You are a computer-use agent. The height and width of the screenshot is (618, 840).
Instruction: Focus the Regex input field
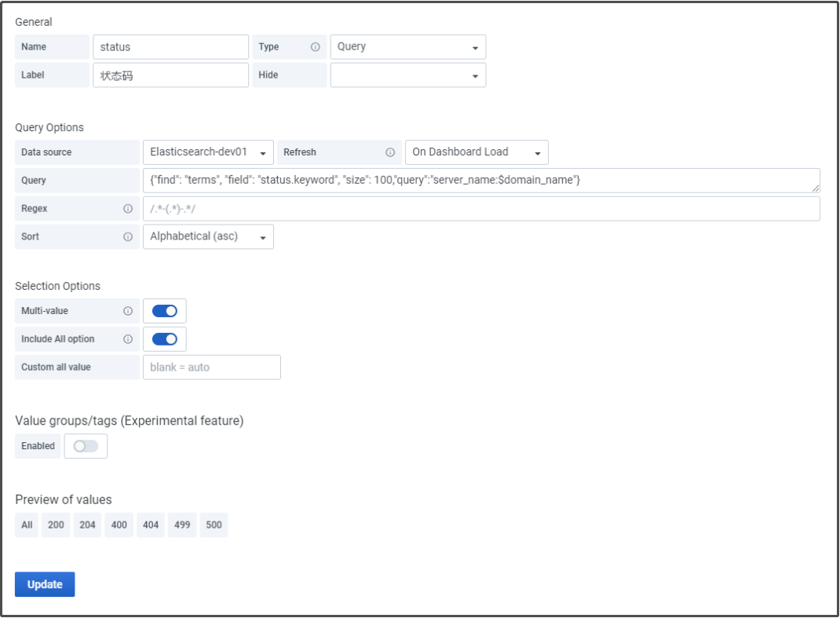480,209
